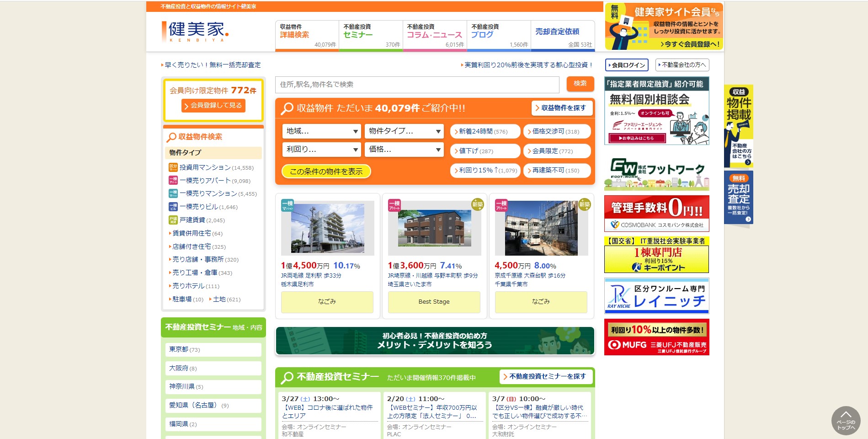Open the 地域 dropdown
The height and width of the screenshot is (439, 868).
322,131
